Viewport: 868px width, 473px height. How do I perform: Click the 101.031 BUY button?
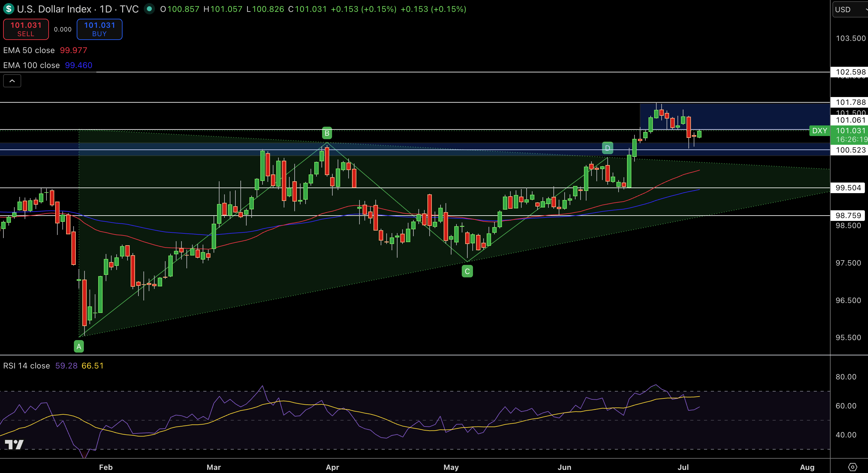(99, 29)
